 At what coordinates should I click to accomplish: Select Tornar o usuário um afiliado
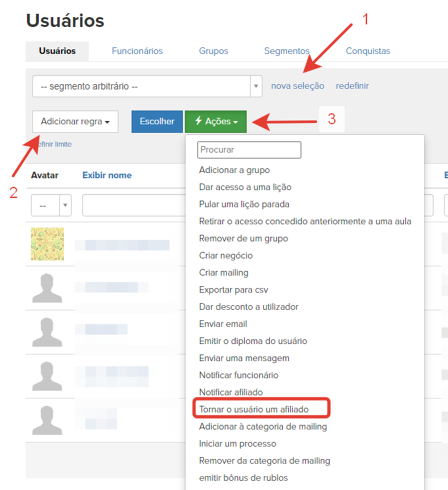click(x=253, y=409)
